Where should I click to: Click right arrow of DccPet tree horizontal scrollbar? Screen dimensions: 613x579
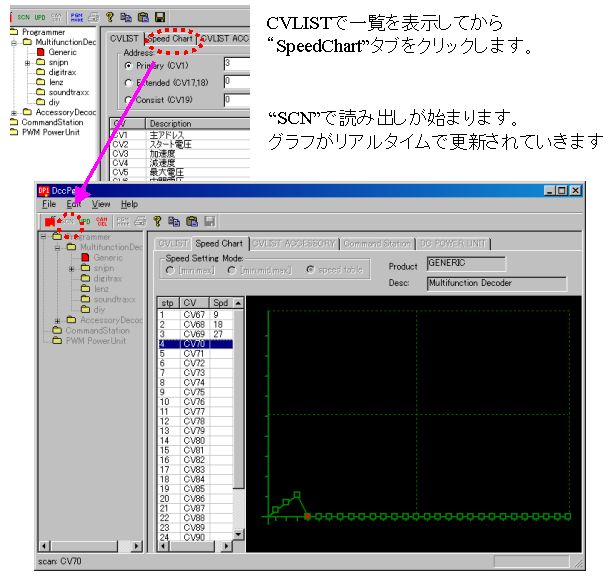(136, 546)
